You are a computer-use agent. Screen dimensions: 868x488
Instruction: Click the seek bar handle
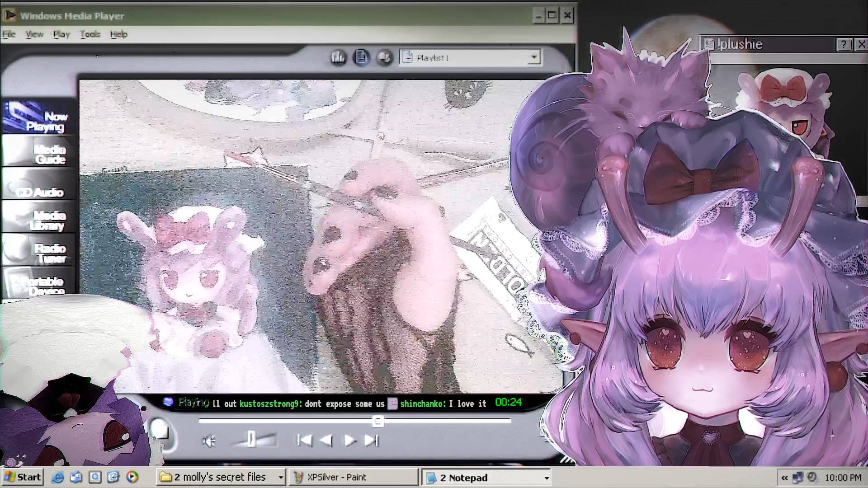tap(378, 421)
